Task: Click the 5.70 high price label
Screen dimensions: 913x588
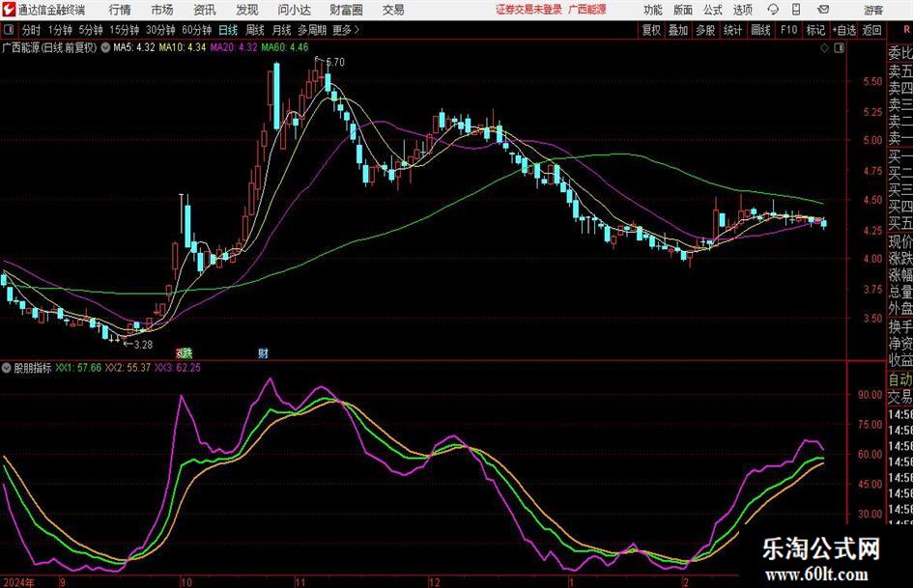Action: (335, 62)
